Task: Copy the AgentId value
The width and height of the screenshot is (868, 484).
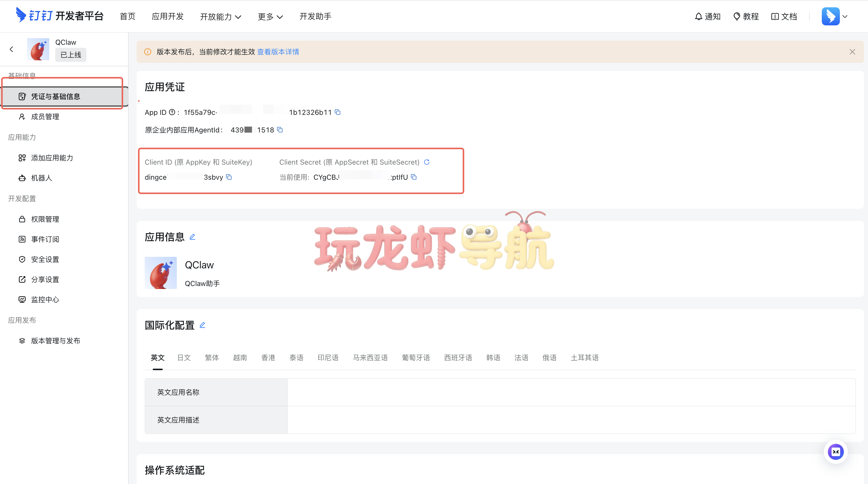Action: (280, 130)
